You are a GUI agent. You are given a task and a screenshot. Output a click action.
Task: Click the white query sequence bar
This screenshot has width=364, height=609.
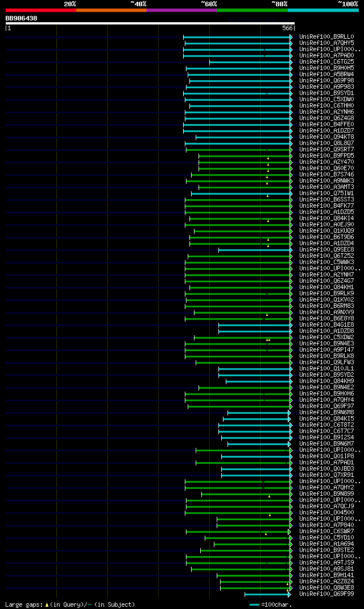[150, 23]
